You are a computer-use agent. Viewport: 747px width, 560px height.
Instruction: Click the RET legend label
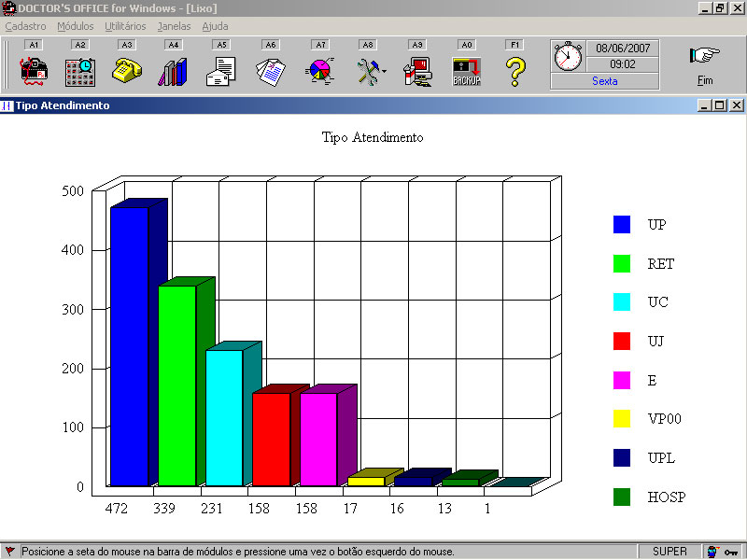click(x=661, y=263)
